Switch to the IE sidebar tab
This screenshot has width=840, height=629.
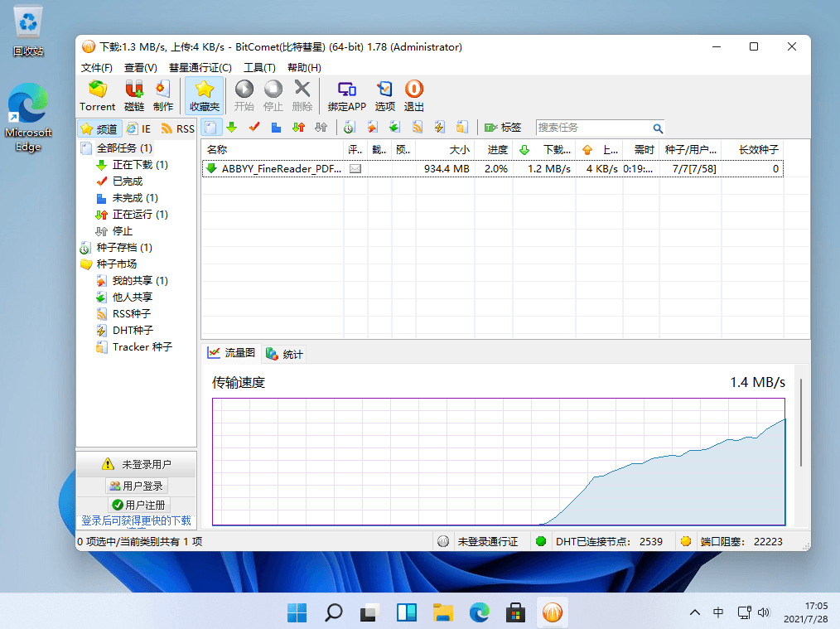139,128
